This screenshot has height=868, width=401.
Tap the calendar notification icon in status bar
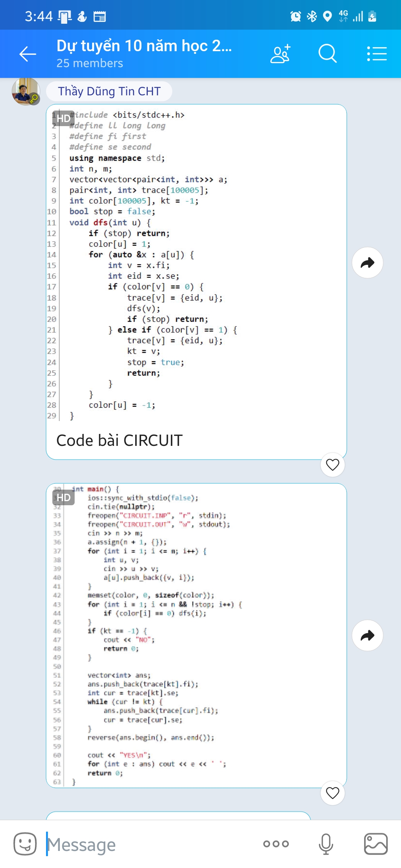(100, 16)
